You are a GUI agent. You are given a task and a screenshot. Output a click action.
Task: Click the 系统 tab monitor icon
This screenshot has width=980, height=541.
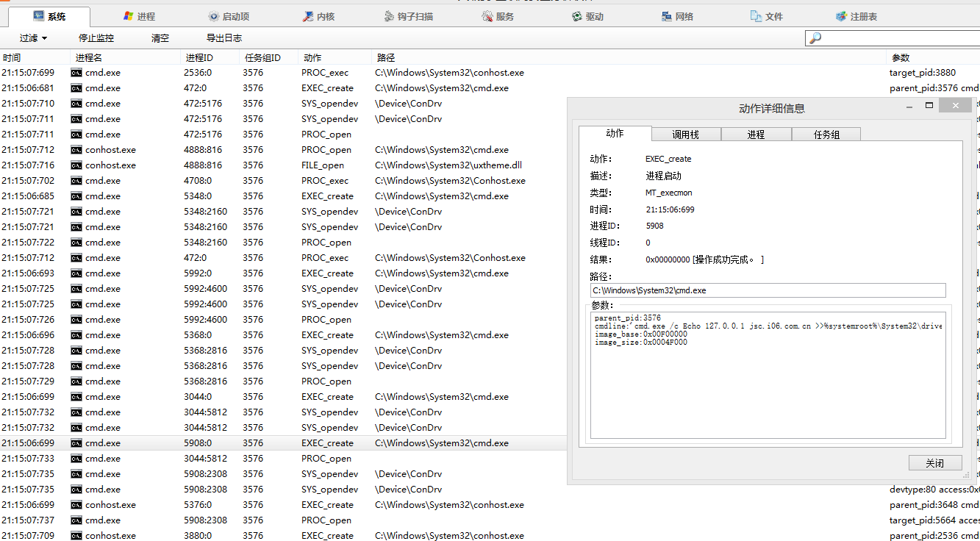tap(40, 16)
